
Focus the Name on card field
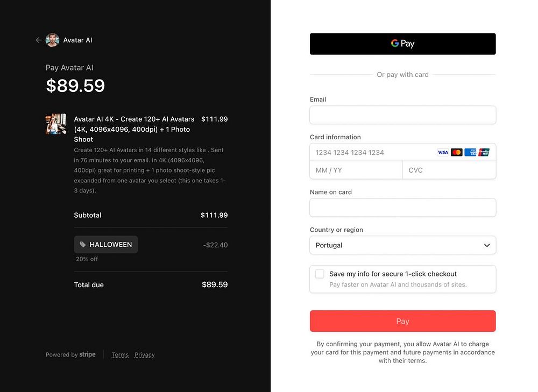click(402, 208)
